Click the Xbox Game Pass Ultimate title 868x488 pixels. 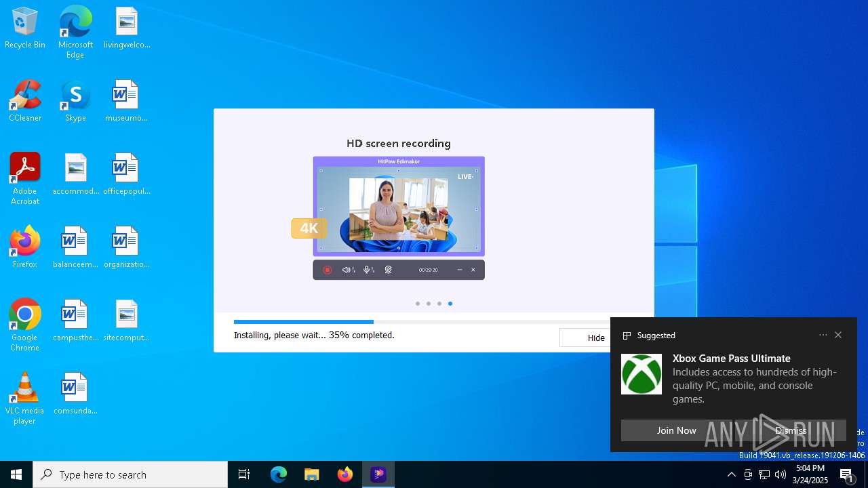coord(732,359)
